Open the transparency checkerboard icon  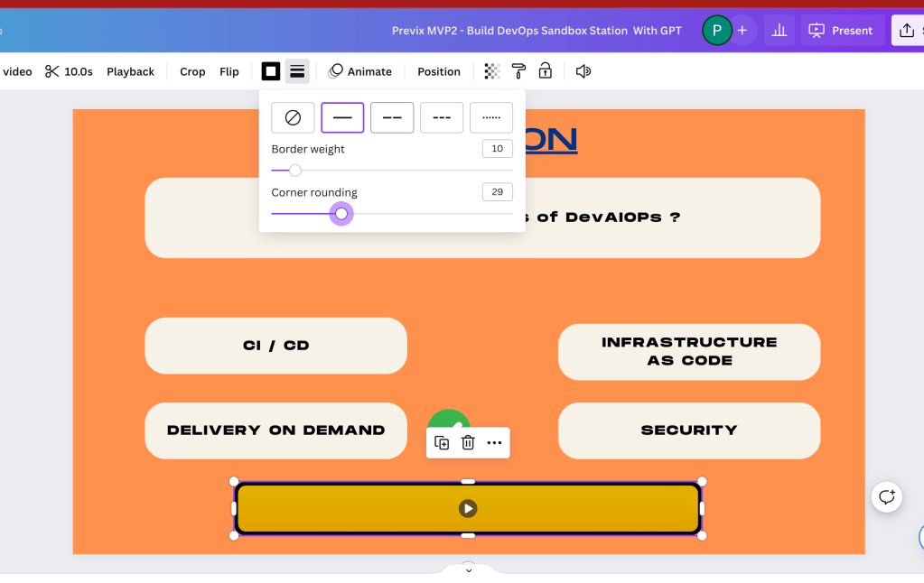pos(492,71)
